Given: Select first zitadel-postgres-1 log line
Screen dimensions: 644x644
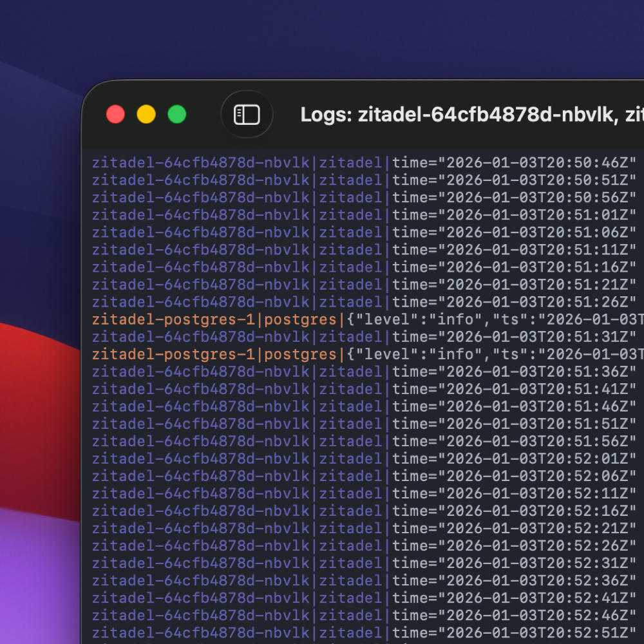Looking at the screenshot, I should [x=368, y=319].
